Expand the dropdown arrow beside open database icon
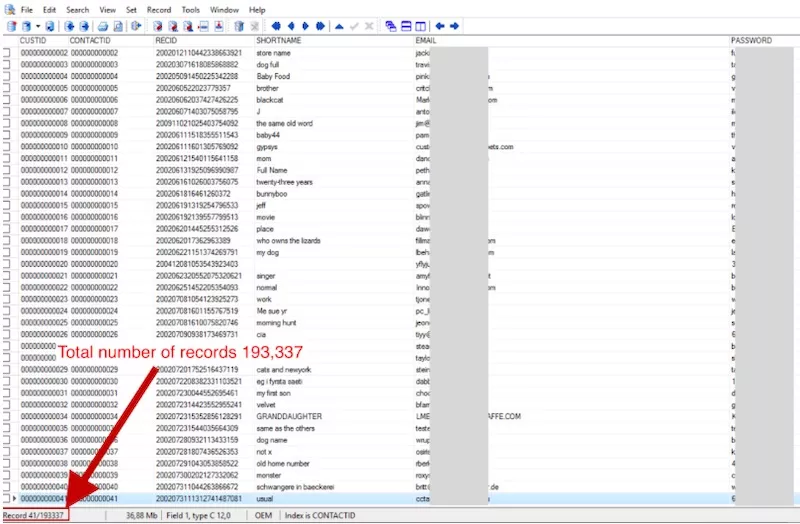This screenshot has width=800, height=524. click(x=38, y=26)
